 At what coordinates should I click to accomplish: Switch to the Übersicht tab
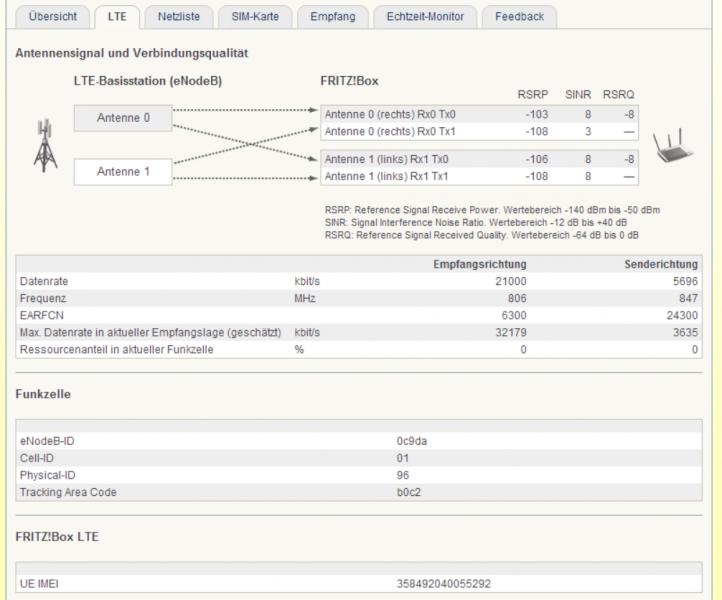tap(52, 17)
